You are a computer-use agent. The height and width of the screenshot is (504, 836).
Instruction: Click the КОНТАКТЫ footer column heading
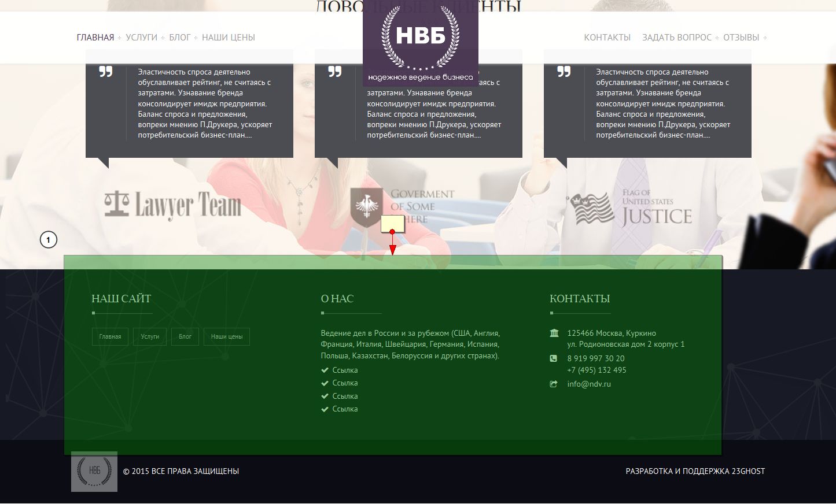click(580, 299)
